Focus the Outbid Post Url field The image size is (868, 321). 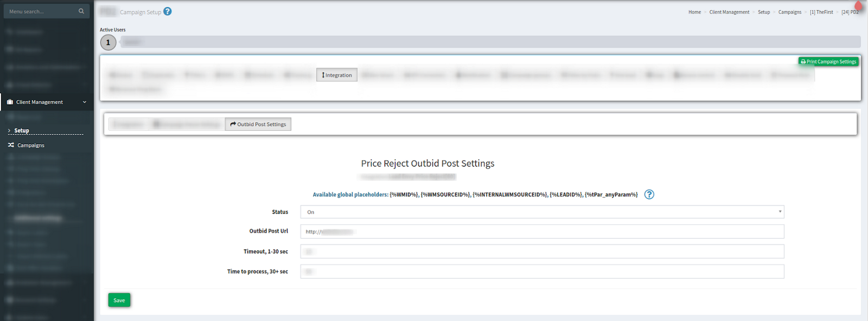pyautogui.click(x=542, y=232)
